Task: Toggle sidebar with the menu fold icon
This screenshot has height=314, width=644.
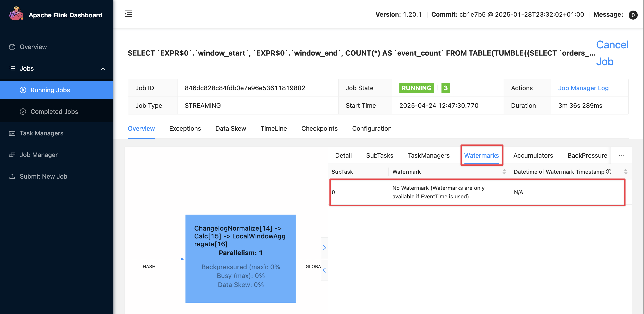Action: 128,14
